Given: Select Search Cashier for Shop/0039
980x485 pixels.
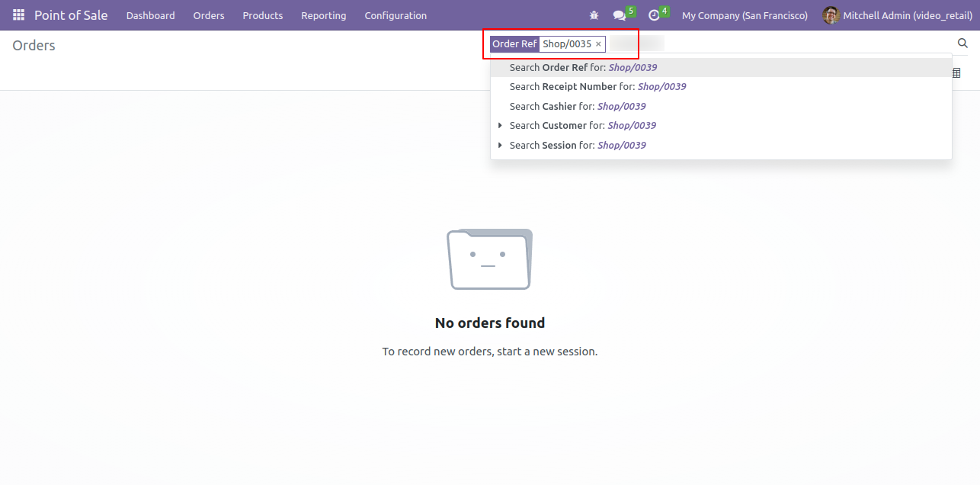Looking at the screenshot, I should (721, 106).
